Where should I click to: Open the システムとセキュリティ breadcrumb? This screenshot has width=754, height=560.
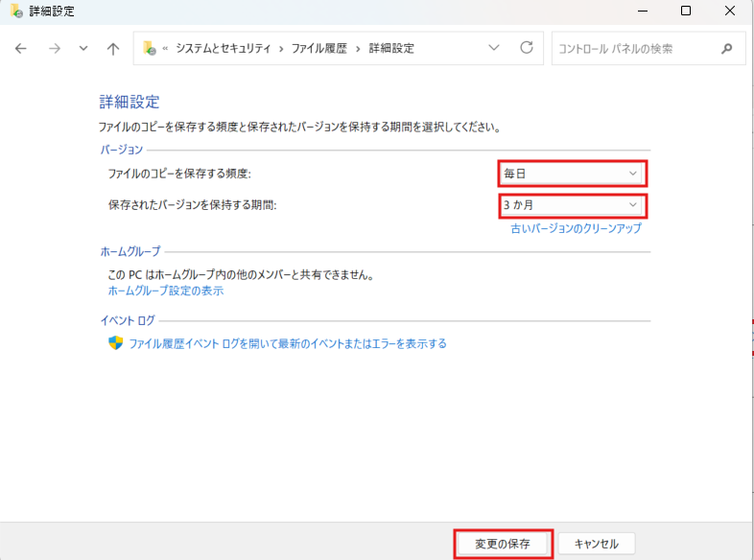click(224, 49)
